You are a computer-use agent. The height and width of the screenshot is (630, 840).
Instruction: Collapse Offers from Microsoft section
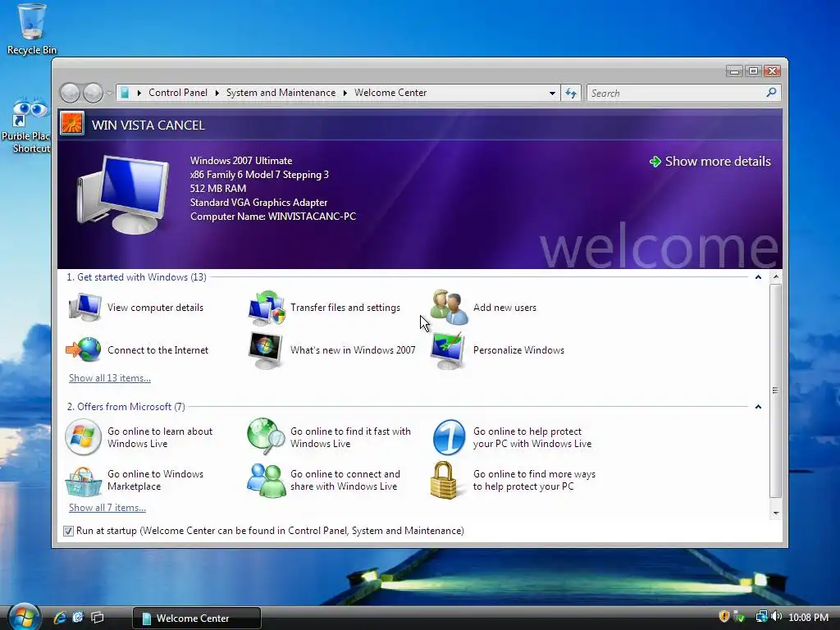point(758,407)
